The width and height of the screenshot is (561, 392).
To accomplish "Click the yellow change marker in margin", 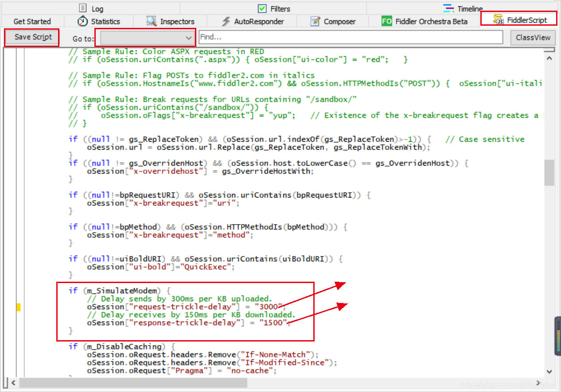I will pyautogui.click(x=19, y=307).
